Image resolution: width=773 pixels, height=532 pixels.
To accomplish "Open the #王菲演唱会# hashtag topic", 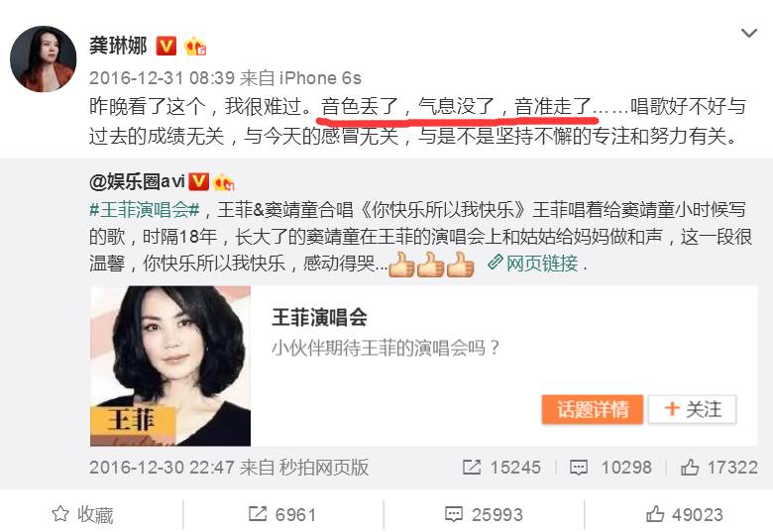I will tap(145, 210).
